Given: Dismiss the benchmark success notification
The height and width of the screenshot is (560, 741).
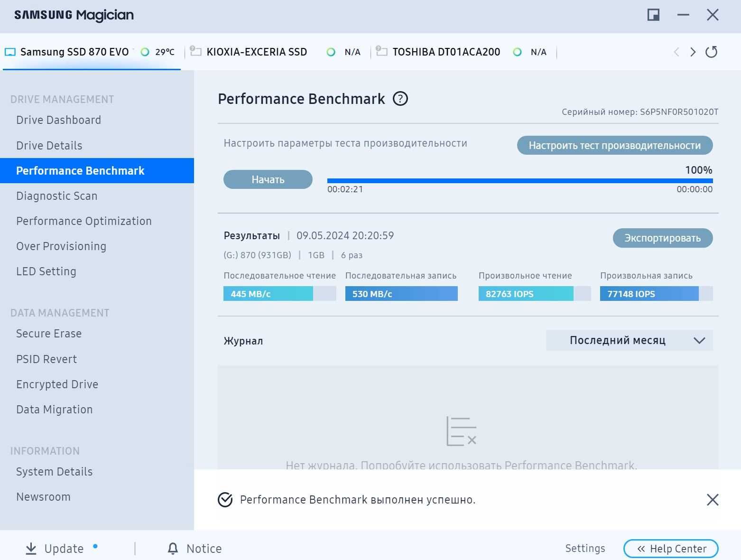Looking at the screenshot, I should (713, 499).
